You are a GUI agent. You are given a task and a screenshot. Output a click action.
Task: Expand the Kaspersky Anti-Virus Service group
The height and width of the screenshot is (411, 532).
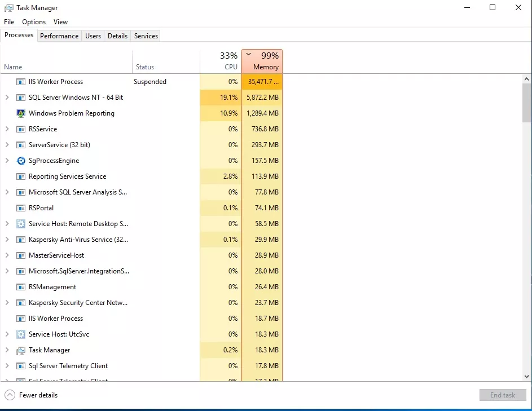[x=7, y=240]
